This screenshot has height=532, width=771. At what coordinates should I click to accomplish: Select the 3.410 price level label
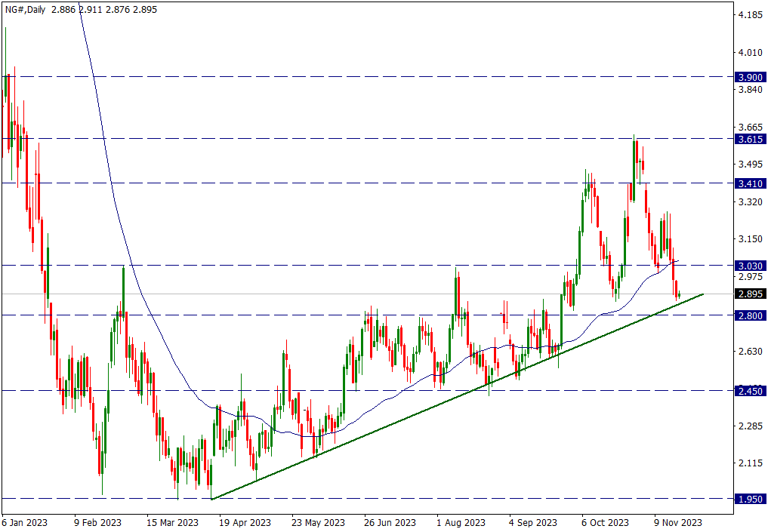751,183
